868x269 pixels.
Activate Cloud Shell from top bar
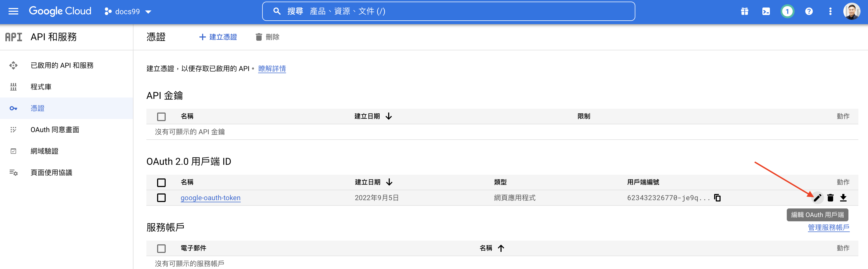pyautogui.click(x=766, y=12)
